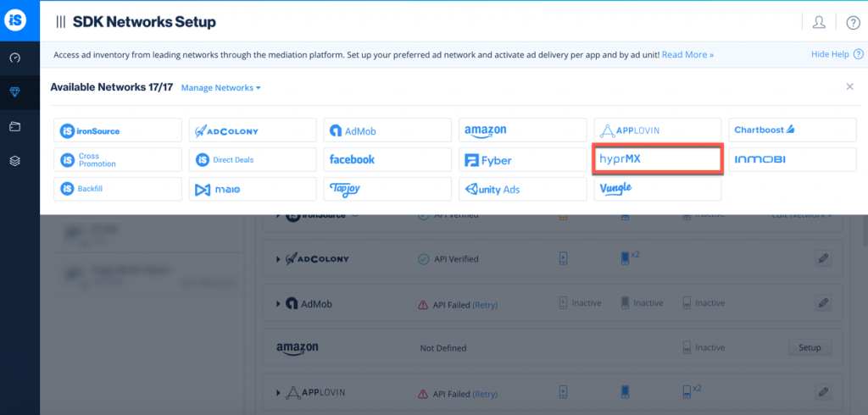Image resolution: width=868 pixels, height=415 pixels.
Task: Open the folder icon in the left sidebar
Action: click(15, 127)
